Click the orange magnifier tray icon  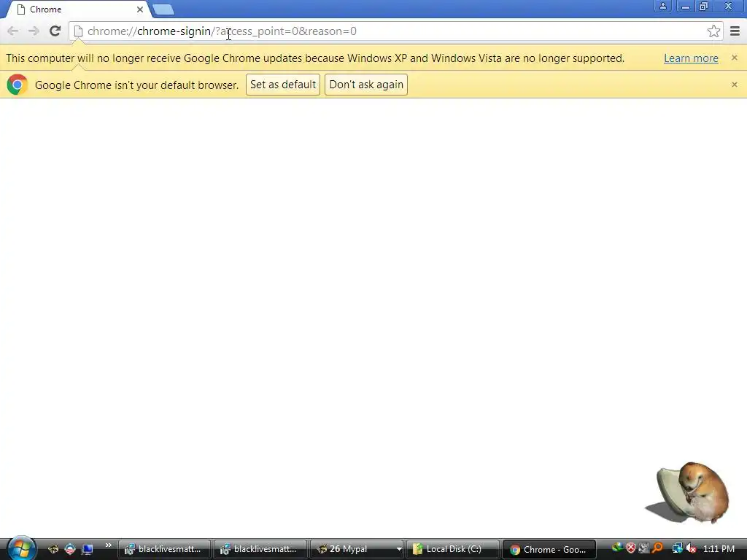657,548
